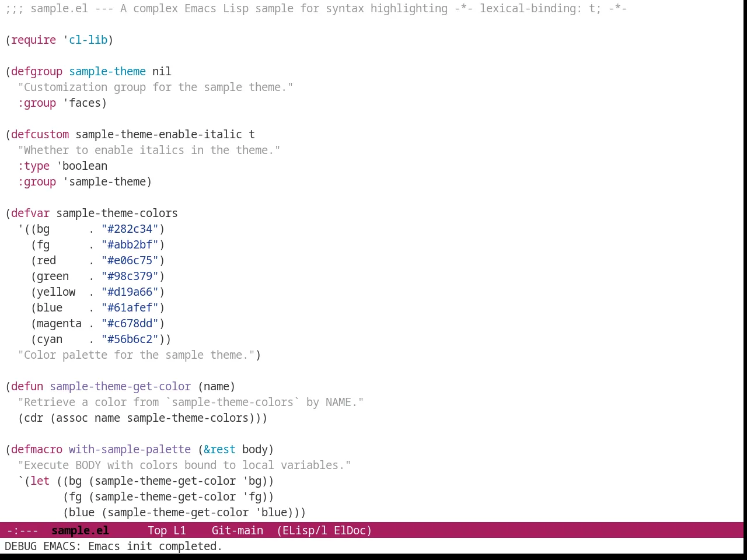Screen dimensions: 747x560
Task: Click Git-main branch indicator in mode line
Action: click(x=237, y=530)
